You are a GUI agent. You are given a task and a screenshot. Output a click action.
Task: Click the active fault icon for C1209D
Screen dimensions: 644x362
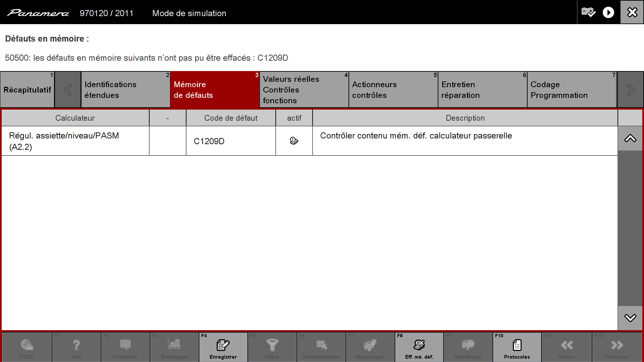(x=294, y=141)
